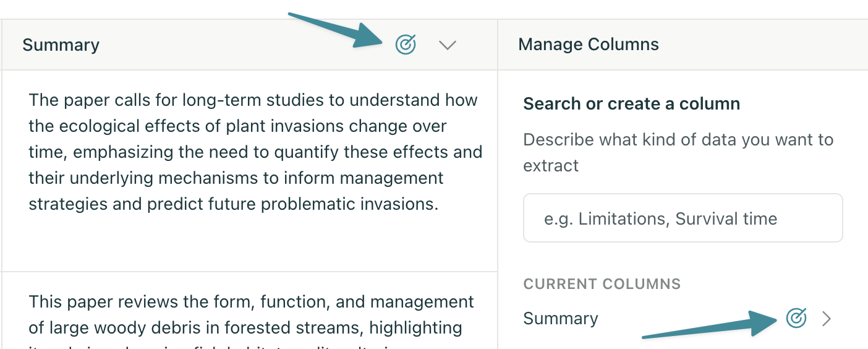This screenshot has width=868, height=349.
Task: Click empty header space between Summary label and target icon
Action: 247,45
